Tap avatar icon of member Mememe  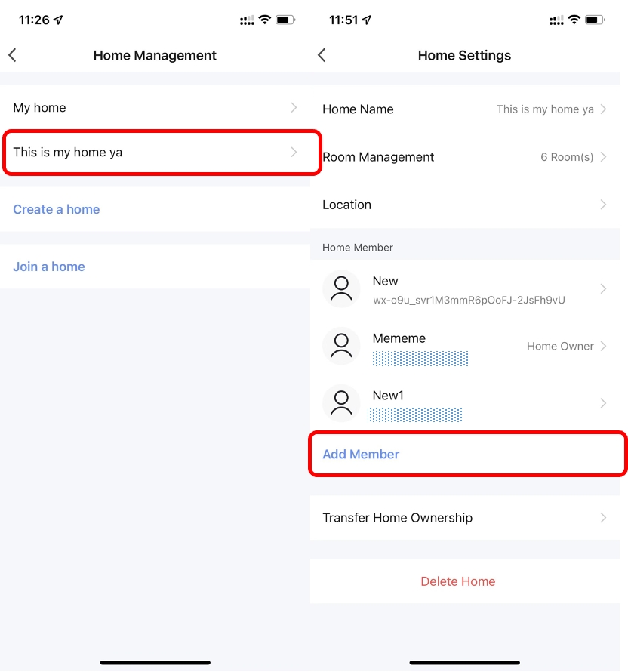pyautogui.click(x=341, y=347)
